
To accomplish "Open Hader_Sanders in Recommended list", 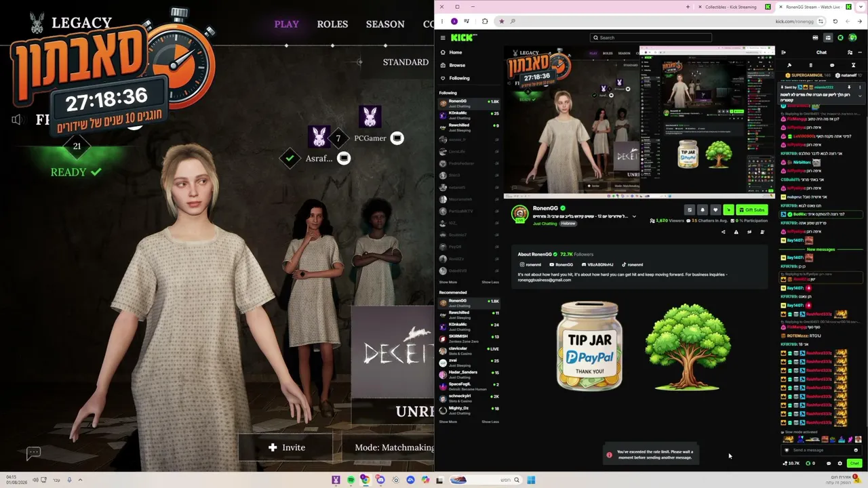I will (469, 373).
